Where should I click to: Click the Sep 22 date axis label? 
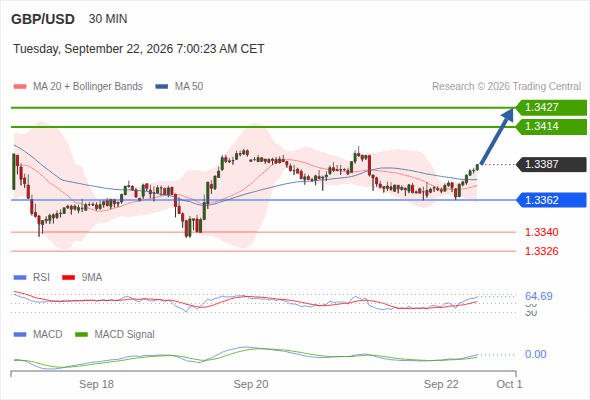click(x=441, y=384)
